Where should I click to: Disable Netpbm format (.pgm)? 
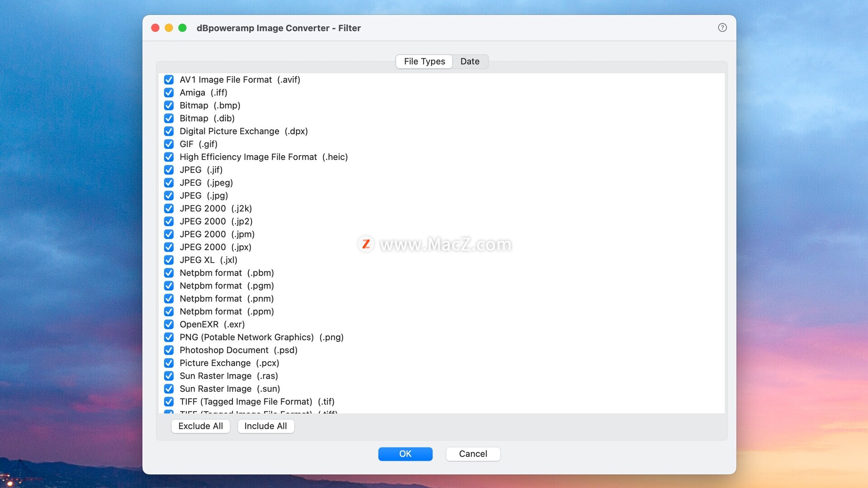pos(169,286)
